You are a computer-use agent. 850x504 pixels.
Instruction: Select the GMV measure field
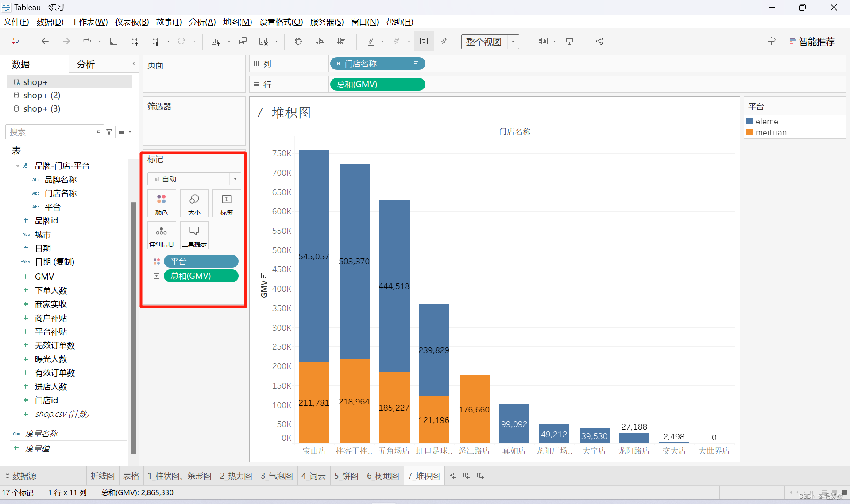45,277
